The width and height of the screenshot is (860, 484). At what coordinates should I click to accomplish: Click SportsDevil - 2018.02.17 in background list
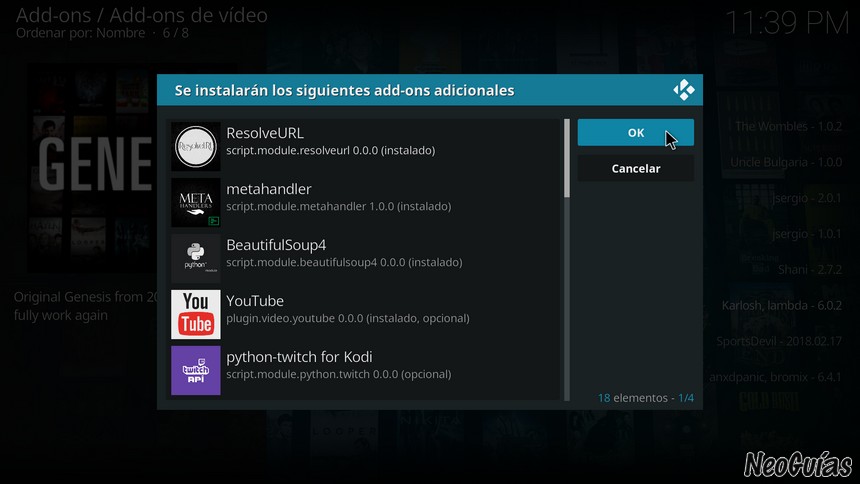[x=779, y=341]
